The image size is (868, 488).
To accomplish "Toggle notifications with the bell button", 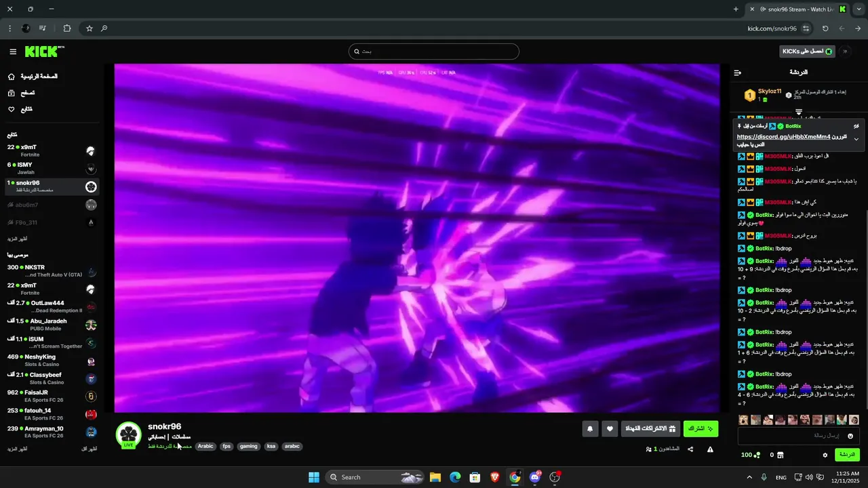I will coord(590,428).
